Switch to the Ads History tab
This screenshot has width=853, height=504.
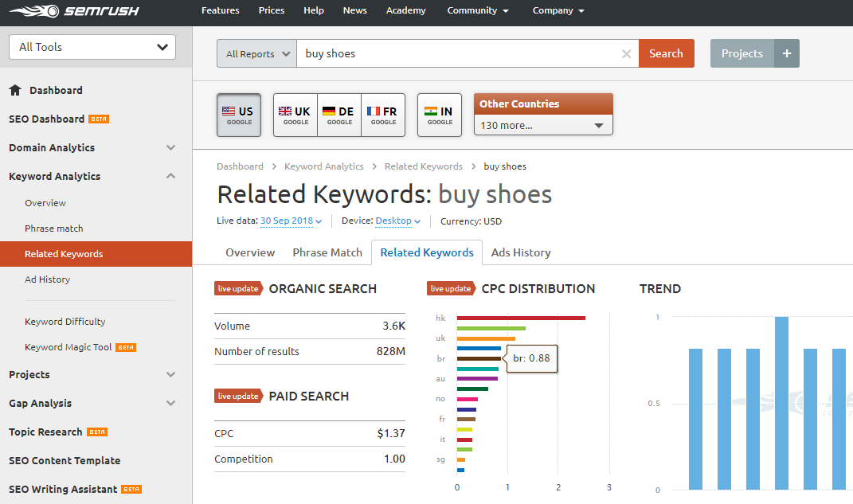[x=521, y=253]
